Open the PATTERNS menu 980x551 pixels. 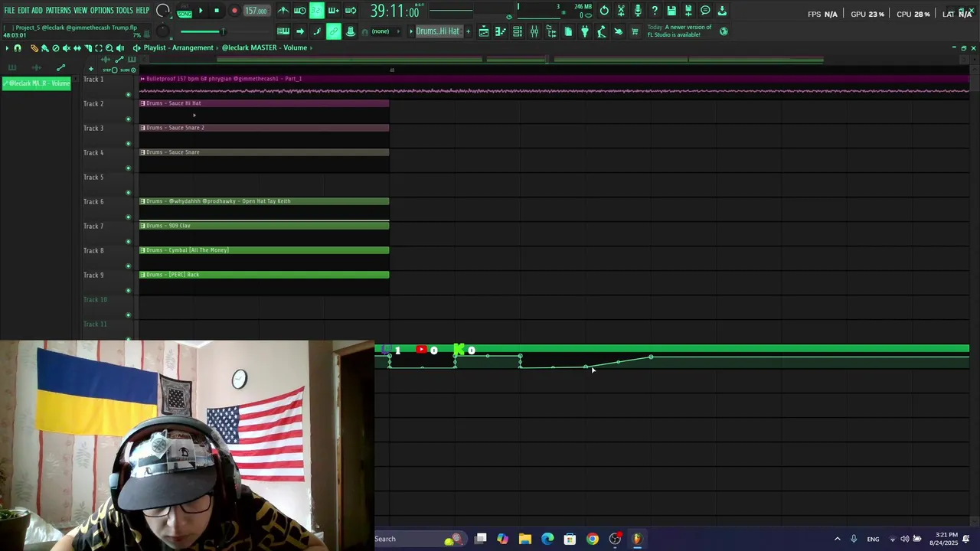point(58,11)
